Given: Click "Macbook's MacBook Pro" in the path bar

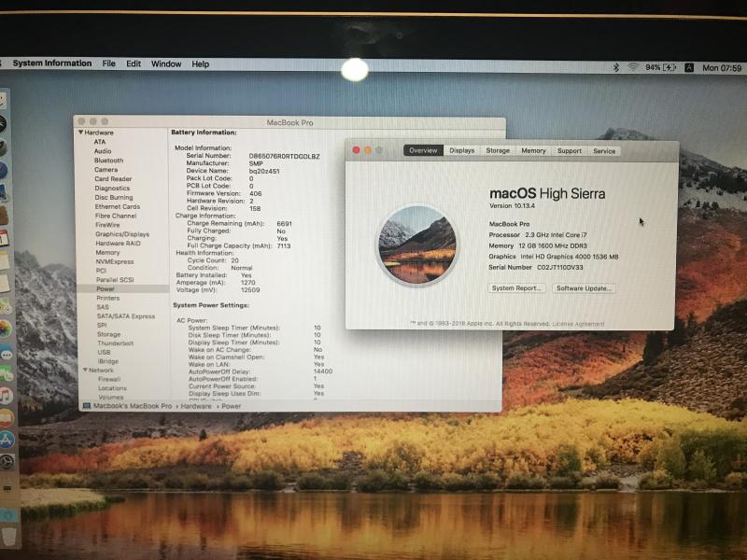Looking at the screenshot, I should 133,406.
